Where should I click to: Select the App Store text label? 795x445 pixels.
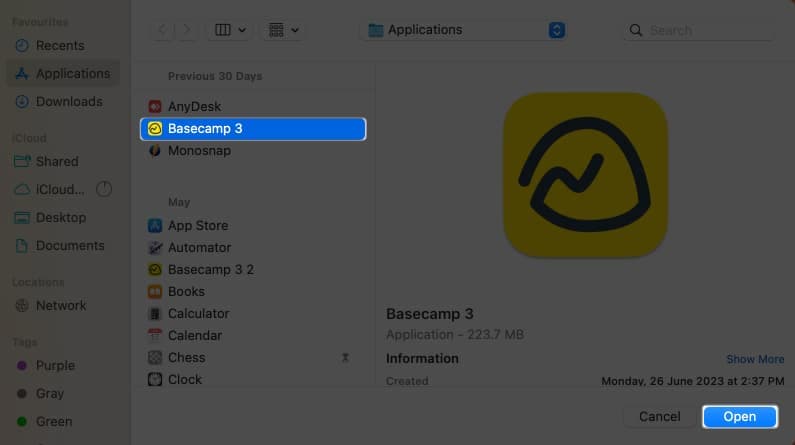198,226
